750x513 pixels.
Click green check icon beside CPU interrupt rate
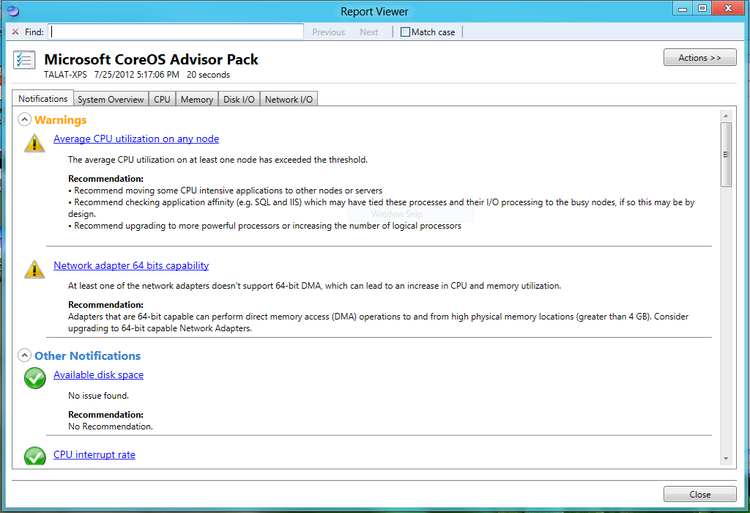coord(35,456)
